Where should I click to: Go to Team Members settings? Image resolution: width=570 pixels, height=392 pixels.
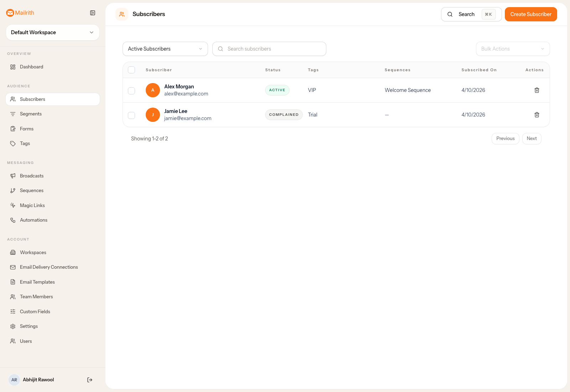tap(36, 296)
